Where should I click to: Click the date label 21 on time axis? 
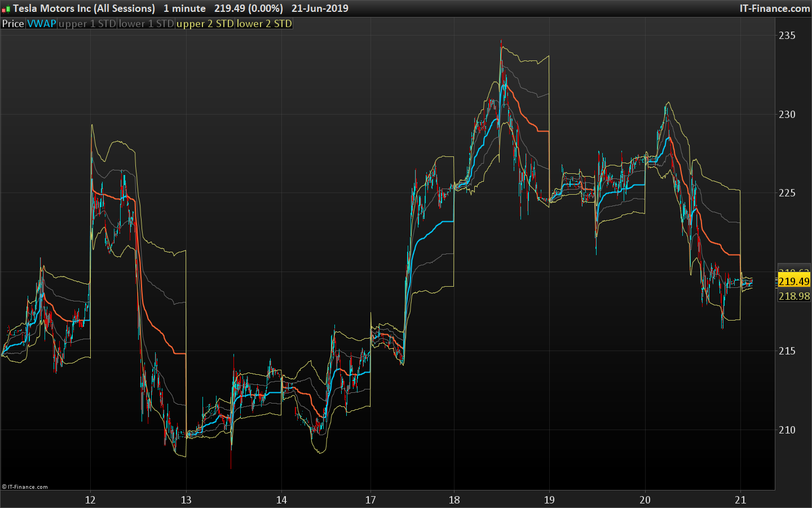740,500
